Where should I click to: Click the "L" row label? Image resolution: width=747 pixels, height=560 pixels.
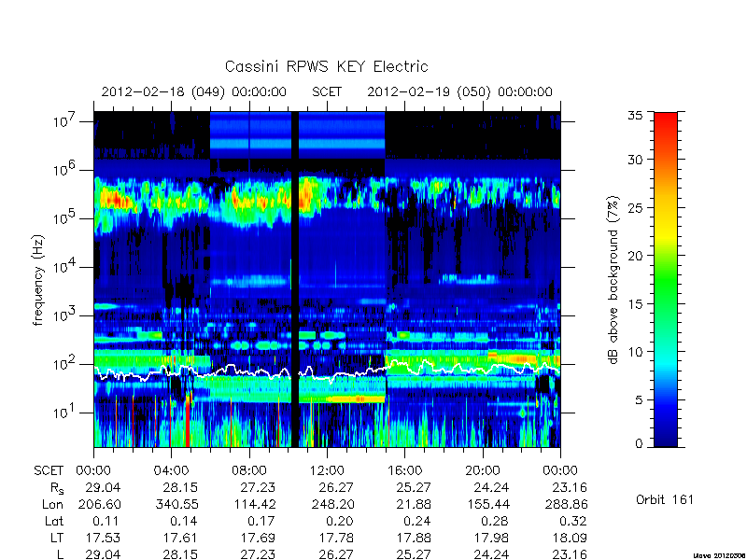click(x=60, y=554)
